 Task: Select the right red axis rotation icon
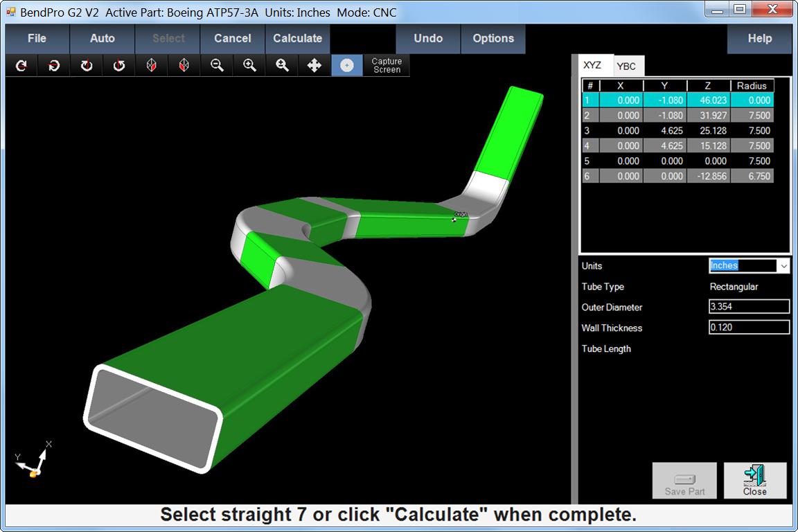coord(184,64)
